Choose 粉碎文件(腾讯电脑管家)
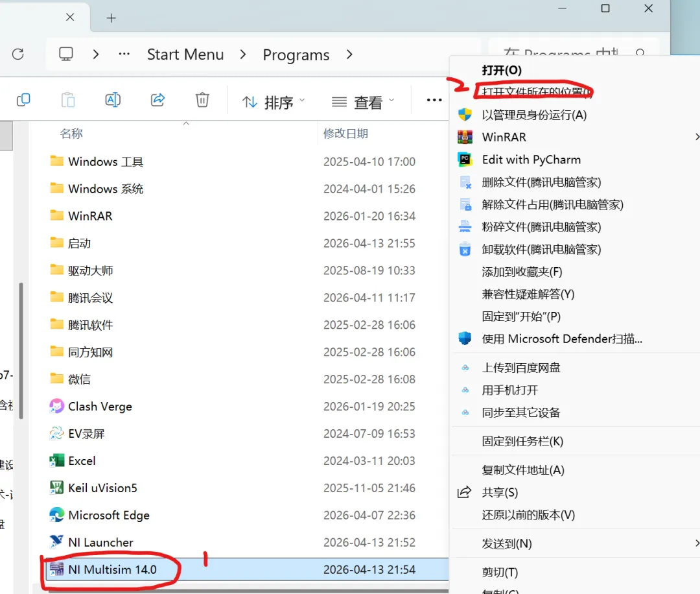700x594 pixels. [x=541, y=227]
